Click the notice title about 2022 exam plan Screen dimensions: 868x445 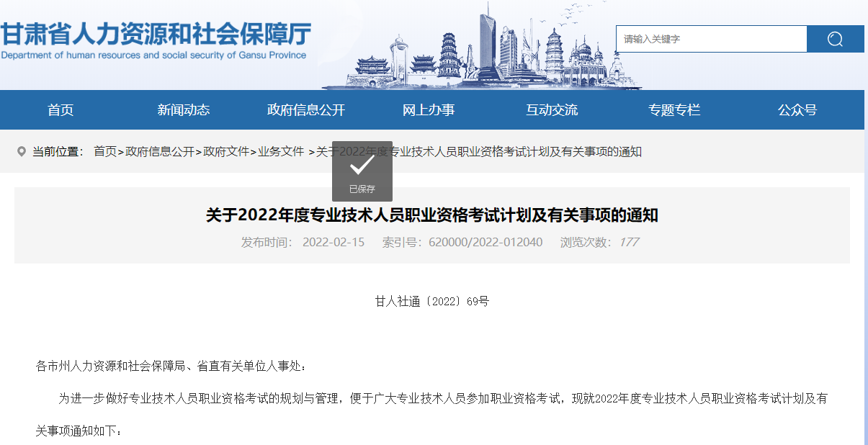434,214
